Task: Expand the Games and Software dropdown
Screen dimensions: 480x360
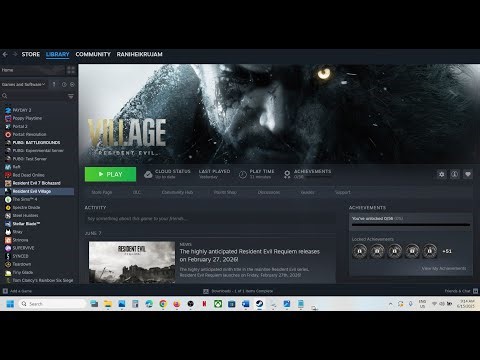Action: (23, 84)
